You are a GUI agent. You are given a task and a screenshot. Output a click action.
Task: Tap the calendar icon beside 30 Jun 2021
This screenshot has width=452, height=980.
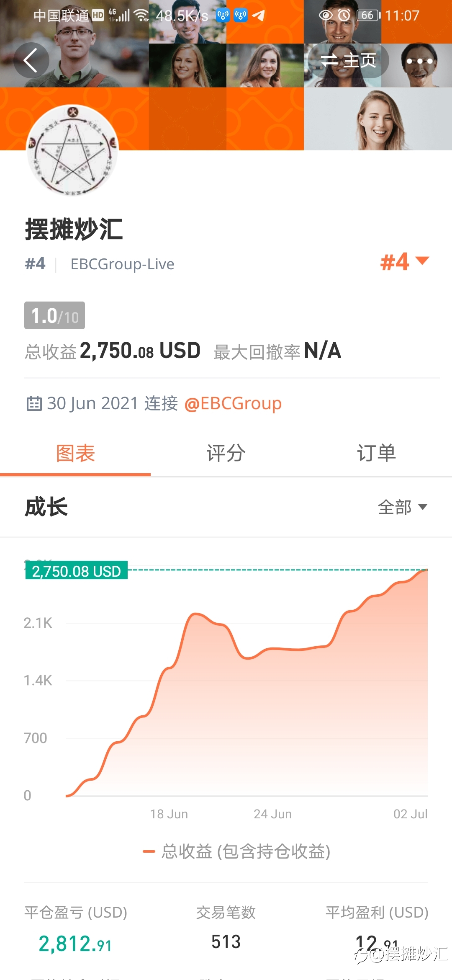pyautogui.click(x=34, y=404)
